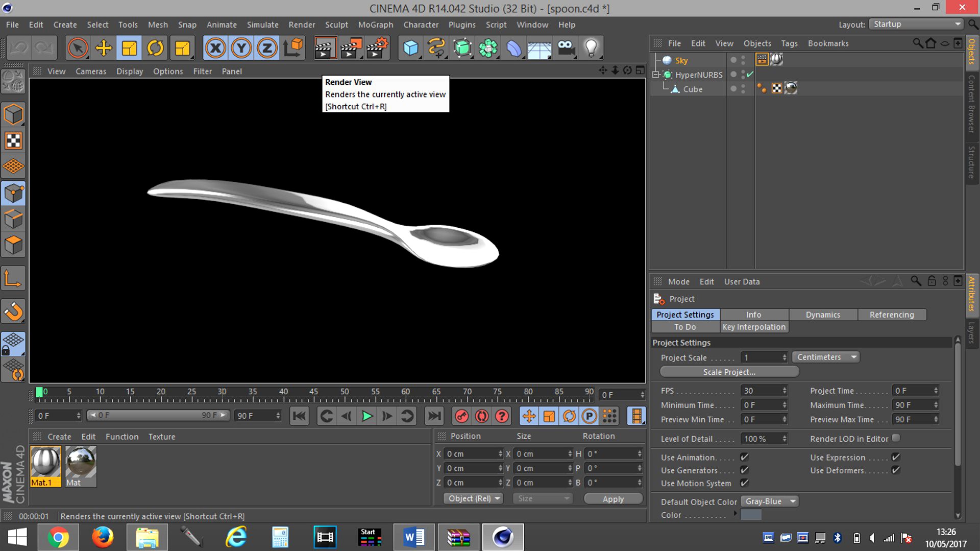980x551 pixels.
Task: Add a Cube primitive object
Action: (411, 48)
